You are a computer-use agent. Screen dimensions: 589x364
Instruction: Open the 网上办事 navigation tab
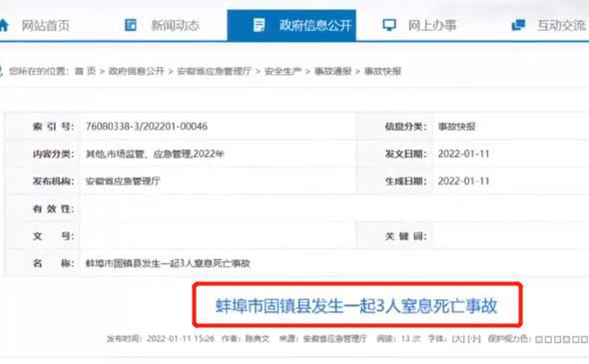coord(432,26)
